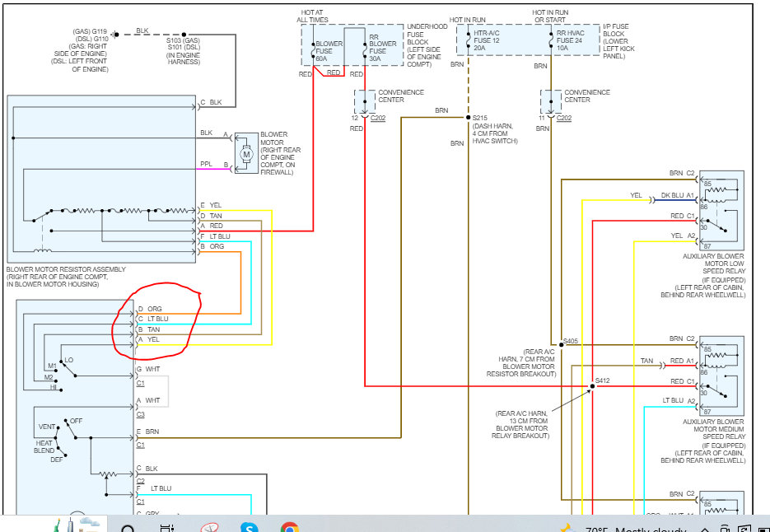Click the C202 label at pin 12

pyautogui.click(x=378, y=118)
